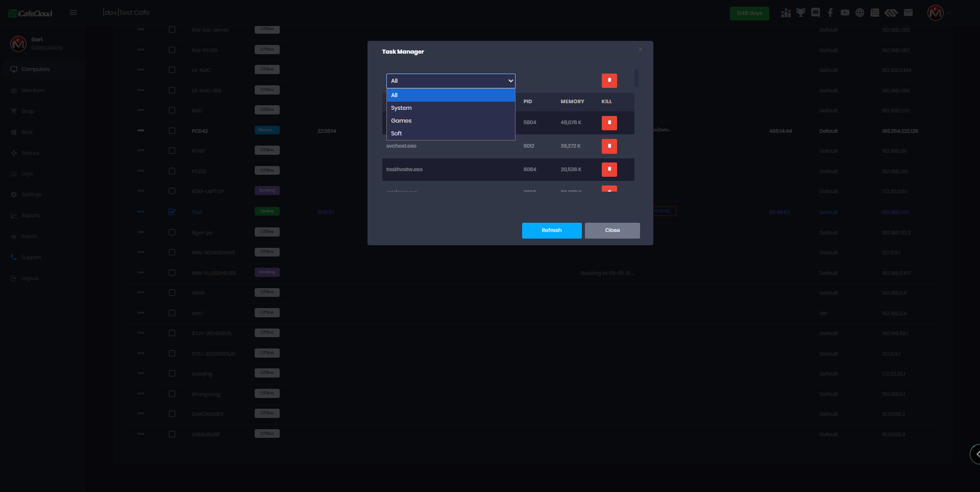Click the gray Close button
Viewport: 980px width, 492px height.
612,230
